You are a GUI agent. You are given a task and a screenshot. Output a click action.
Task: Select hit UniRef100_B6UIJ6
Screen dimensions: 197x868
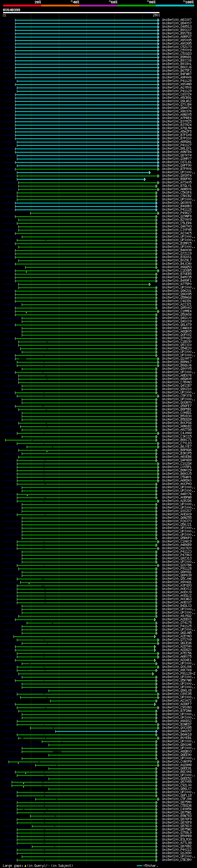coord(177,67)
